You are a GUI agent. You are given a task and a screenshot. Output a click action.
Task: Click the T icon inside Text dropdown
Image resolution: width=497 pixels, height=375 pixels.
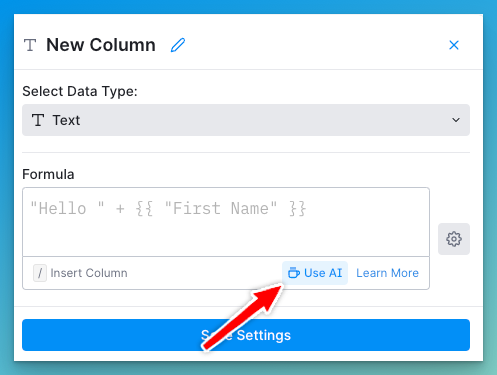point(38,120)
